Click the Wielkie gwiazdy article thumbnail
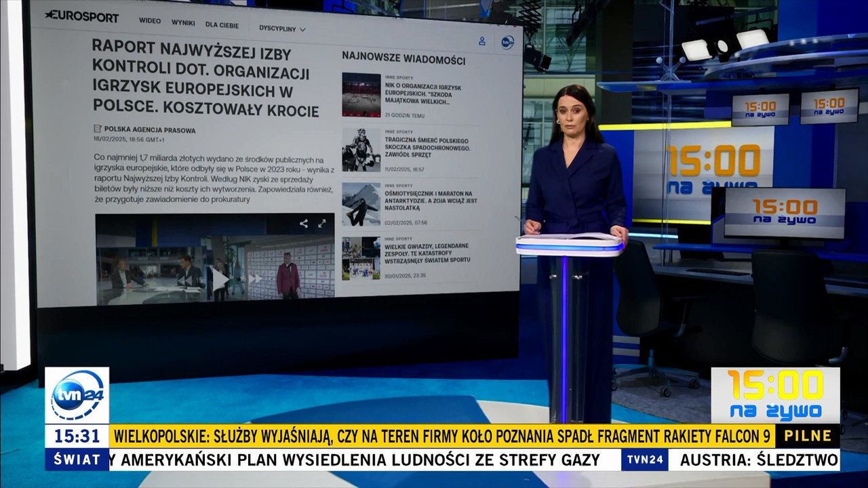 pyautogui.click(x=361, y=258)
